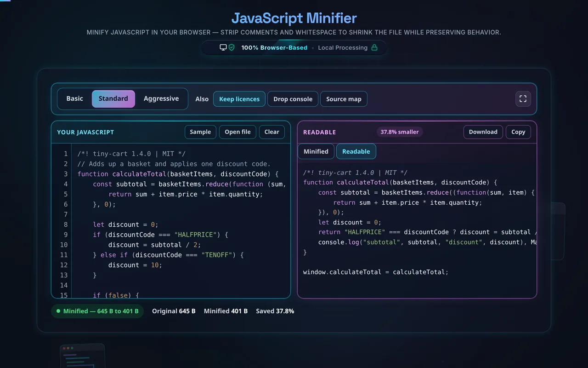Click the "discount = 10;" input line
Image resolution: width=588 pixels, height=368 pixels.
pos(135,265)
